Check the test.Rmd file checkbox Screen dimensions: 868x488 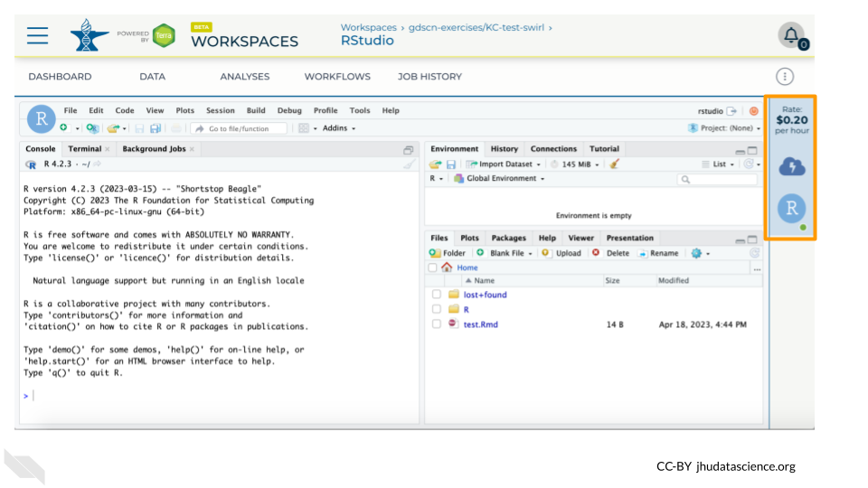coord(436,324)
